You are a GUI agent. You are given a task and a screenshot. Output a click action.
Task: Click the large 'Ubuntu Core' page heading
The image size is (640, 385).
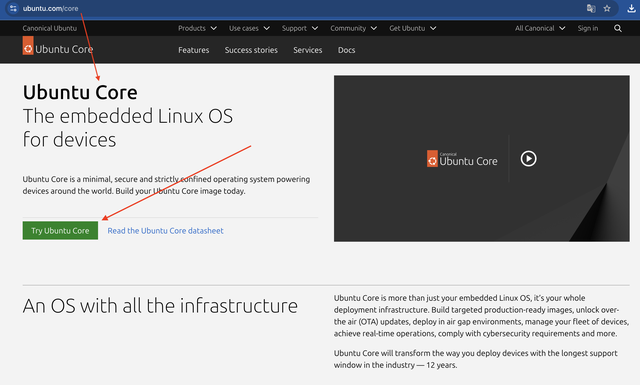click(x=80, y=92)
